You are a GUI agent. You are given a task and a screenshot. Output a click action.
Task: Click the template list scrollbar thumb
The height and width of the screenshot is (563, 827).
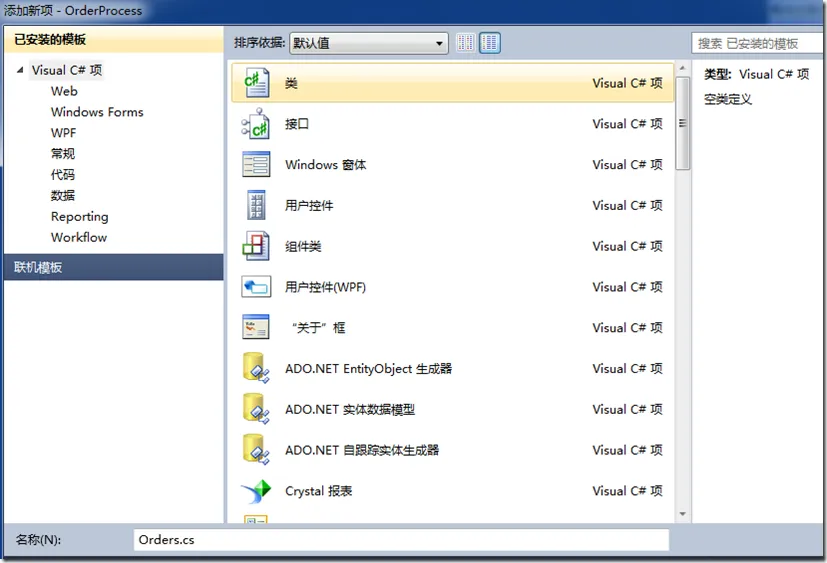point(682,123)
